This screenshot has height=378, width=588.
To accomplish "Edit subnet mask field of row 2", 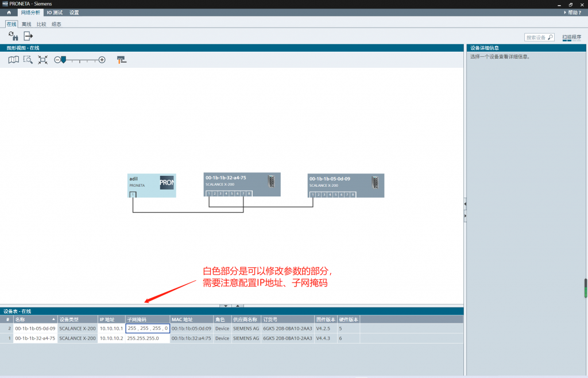I will click(x=148, y=328).
